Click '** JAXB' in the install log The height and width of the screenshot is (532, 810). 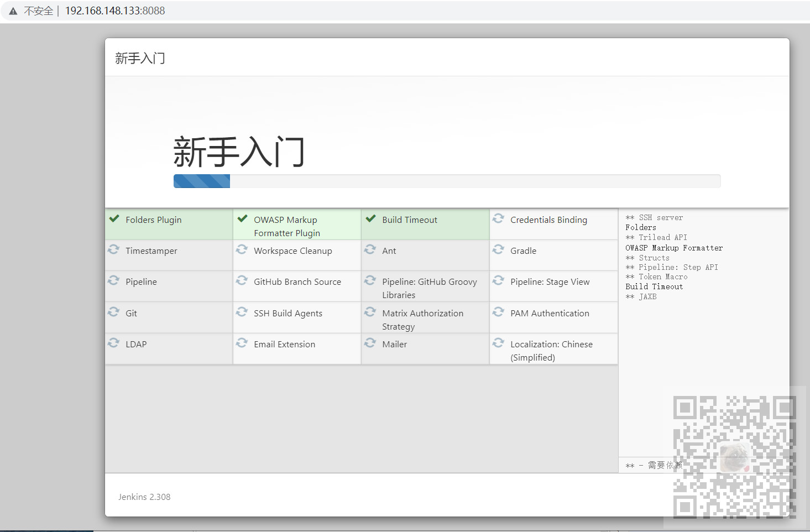pyautogui.click(x=641, y=296)
